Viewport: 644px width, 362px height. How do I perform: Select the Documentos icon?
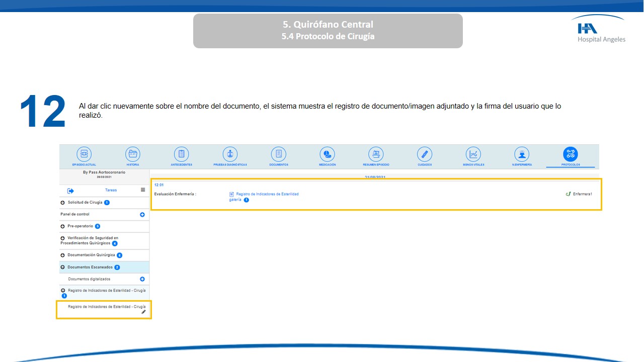click(x=278, y=154)
